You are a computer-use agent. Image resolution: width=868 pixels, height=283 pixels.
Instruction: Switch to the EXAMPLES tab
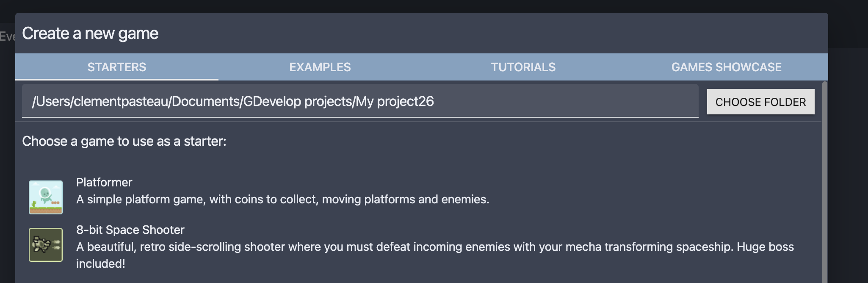click(x=320, y=67)
